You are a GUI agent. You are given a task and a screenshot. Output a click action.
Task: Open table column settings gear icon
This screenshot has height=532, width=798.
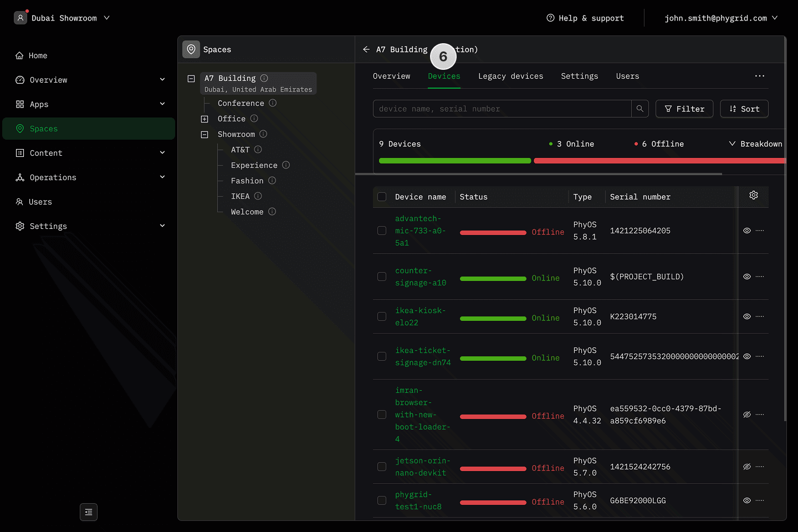pos(753,195)
